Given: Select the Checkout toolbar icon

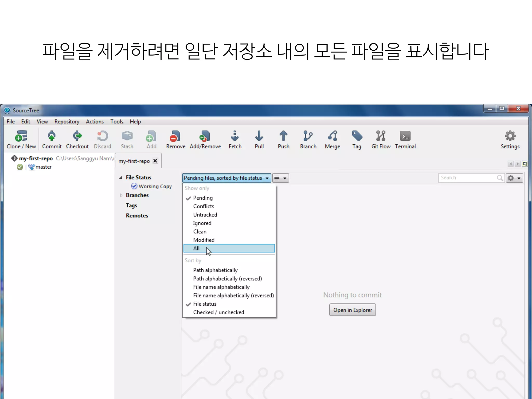Looking at the screenshot, I should coord(77,140).
